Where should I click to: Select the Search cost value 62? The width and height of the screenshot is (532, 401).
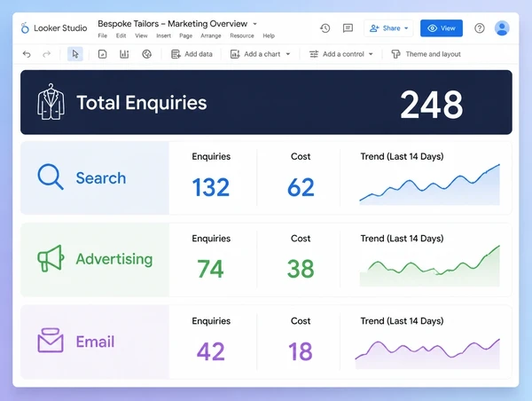click(301, 187)
